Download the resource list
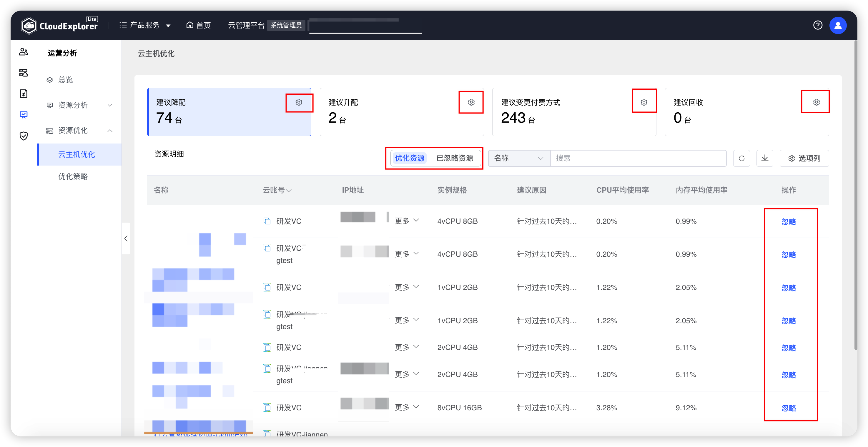The width and height of the screenshot is (868, 447). click(x=765, y=158)
